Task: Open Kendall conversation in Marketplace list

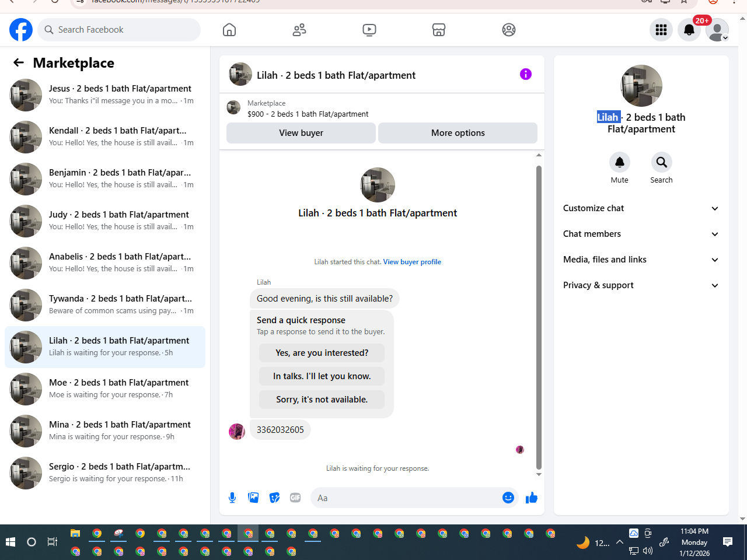Action: coord(105,137)
